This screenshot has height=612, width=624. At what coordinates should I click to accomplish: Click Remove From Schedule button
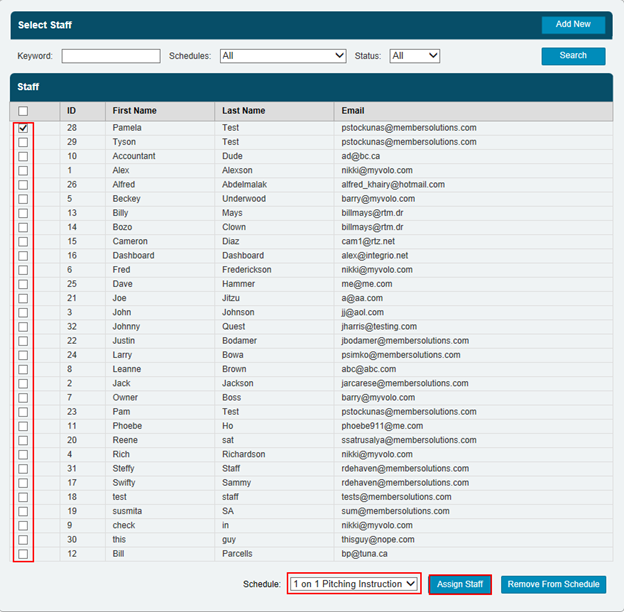[553, 584]
